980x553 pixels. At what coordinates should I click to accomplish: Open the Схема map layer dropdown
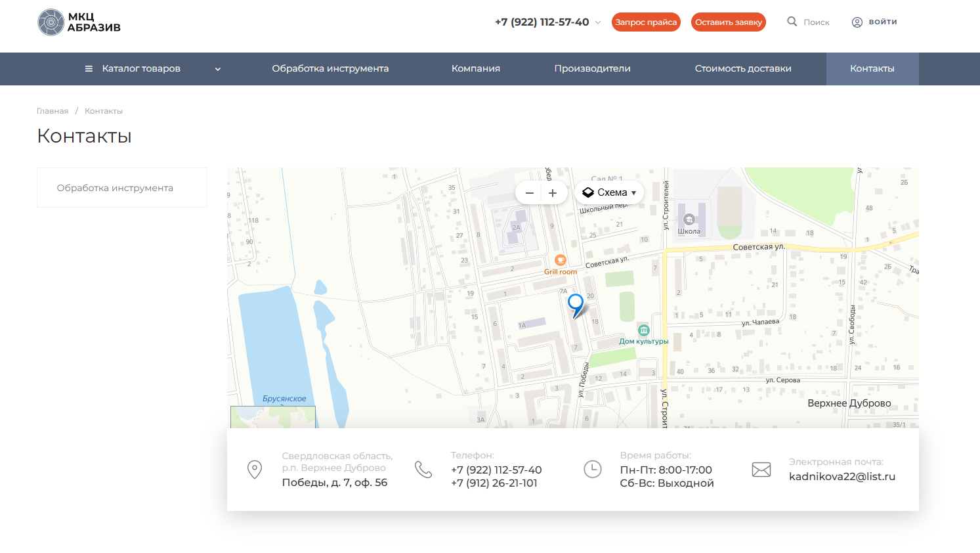[610, 193]
